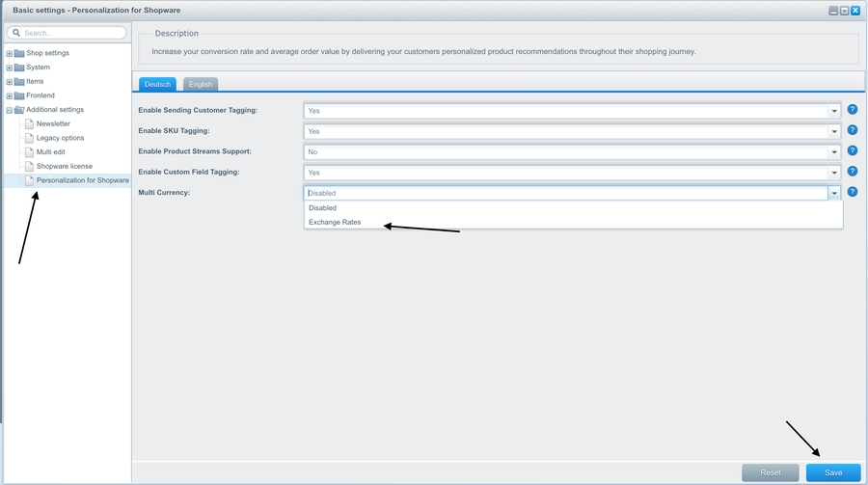
Task: Collapse the Additional settings folder
Action: (10, 110)
